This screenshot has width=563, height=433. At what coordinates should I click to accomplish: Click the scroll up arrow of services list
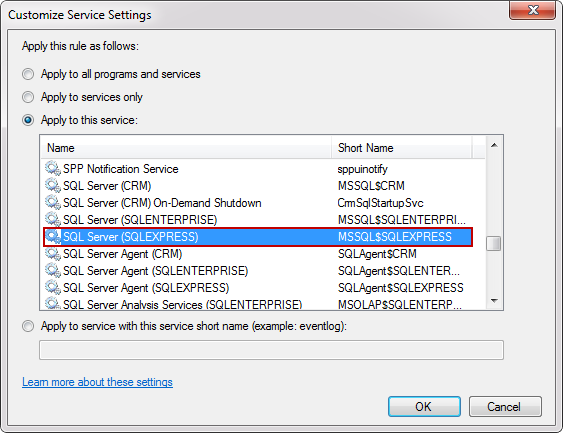tap(494, 145)
